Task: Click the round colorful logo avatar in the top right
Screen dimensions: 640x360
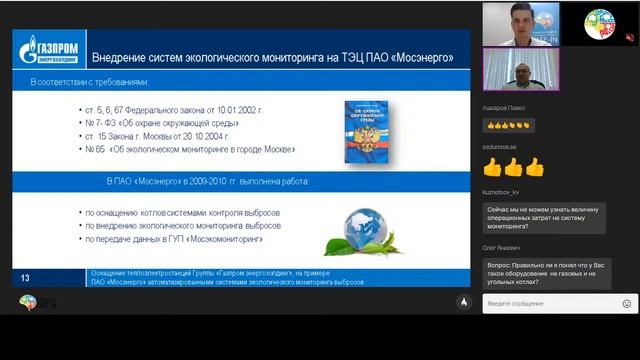Action: [x=600, y=24]
